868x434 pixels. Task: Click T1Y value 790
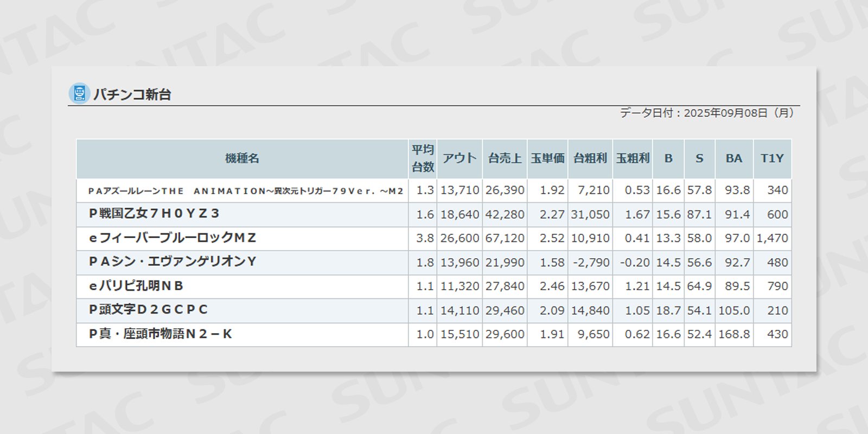[777, 286]
